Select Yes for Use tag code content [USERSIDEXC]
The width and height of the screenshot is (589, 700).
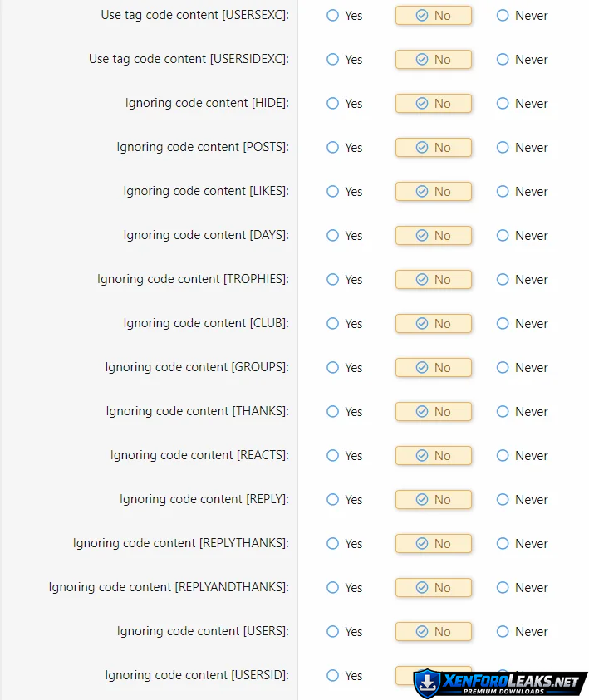(x=333, y=60)
